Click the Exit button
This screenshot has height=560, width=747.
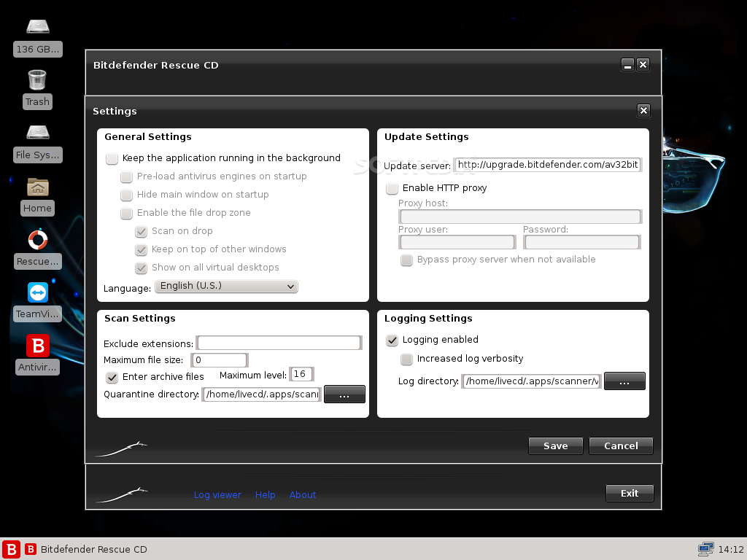[630, 494]
